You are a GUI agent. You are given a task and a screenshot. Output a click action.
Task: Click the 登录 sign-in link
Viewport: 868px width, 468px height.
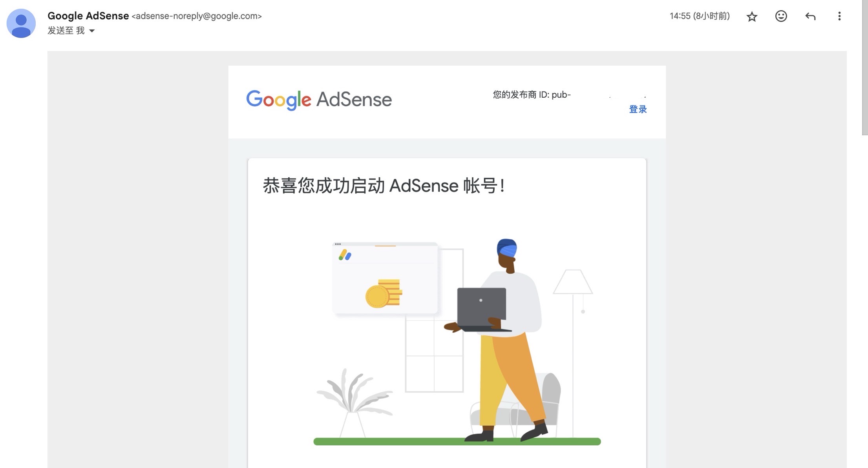coord(638,109)
